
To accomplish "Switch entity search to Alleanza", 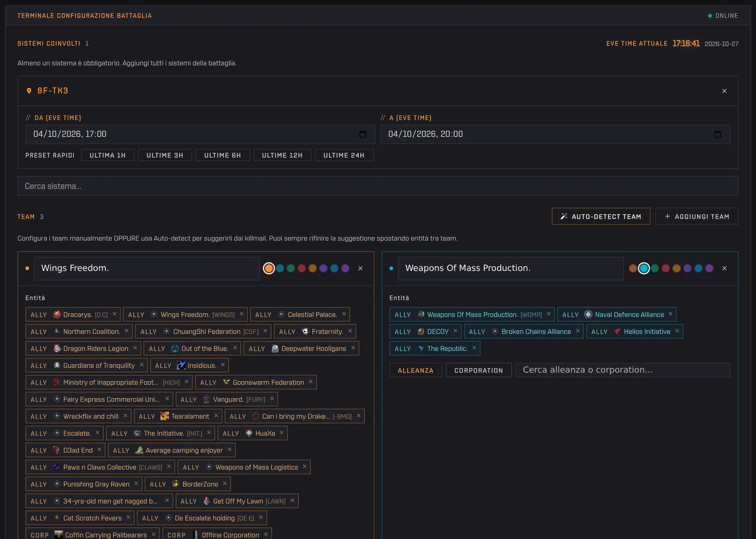I will click(416, 370).
